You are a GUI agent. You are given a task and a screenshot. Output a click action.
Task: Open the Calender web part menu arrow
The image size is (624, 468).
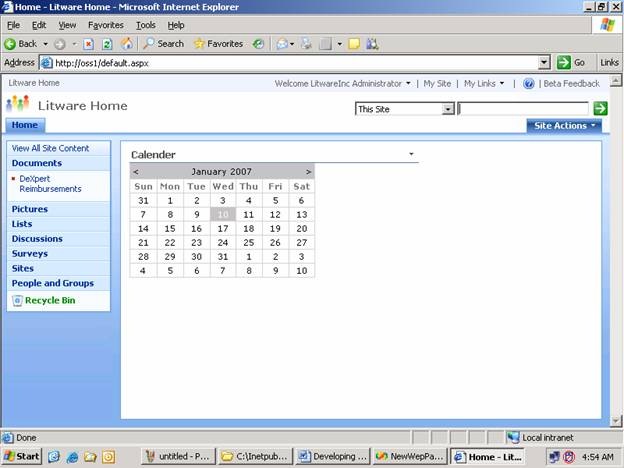pos(411,154)
